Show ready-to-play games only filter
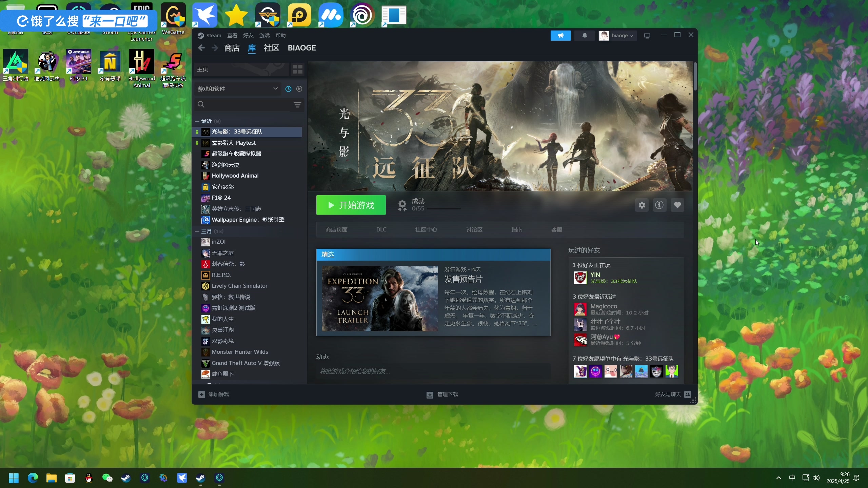This screenshot has height=488, width=868. pos(299,89)
